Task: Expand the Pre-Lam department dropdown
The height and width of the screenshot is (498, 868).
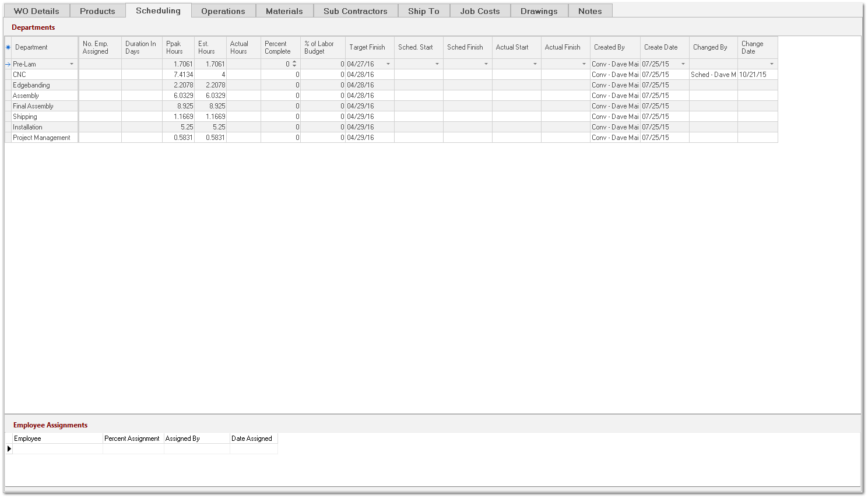Action: tap(72, 64)
